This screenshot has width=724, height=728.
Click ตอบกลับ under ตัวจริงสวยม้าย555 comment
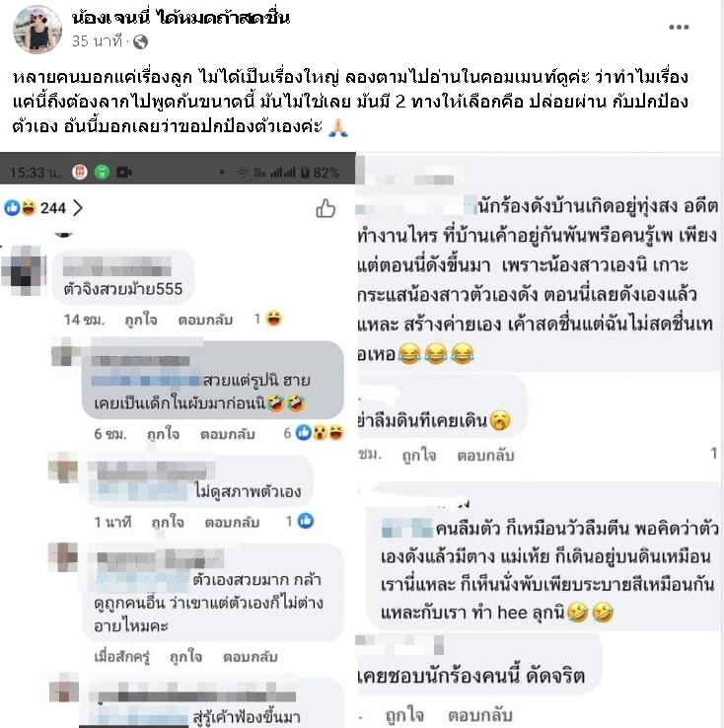(205, 320)
